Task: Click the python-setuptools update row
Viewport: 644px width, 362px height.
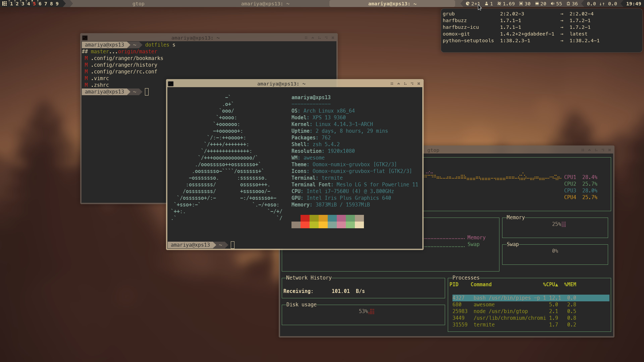Action: click(x=521, y=41)
